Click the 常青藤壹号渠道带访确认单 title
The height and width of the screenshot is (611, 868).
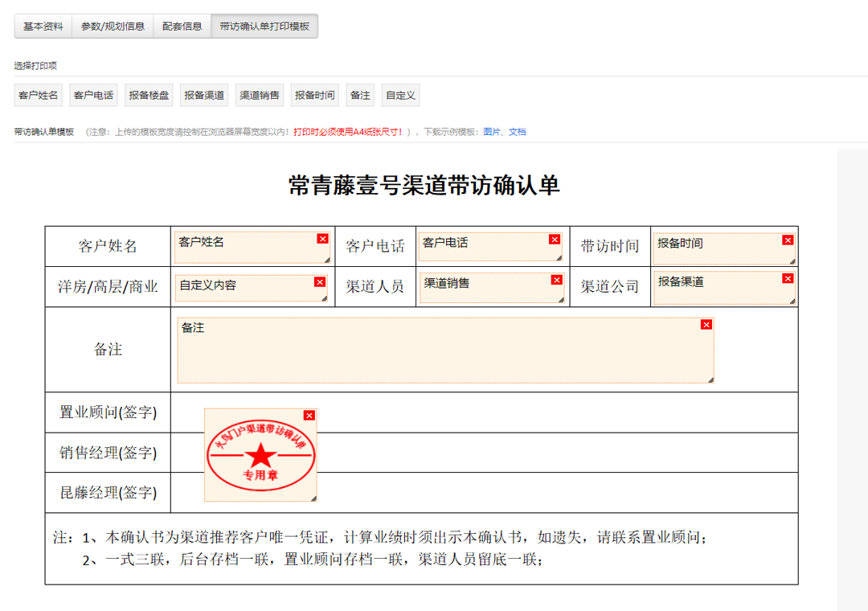pos(424,185)
